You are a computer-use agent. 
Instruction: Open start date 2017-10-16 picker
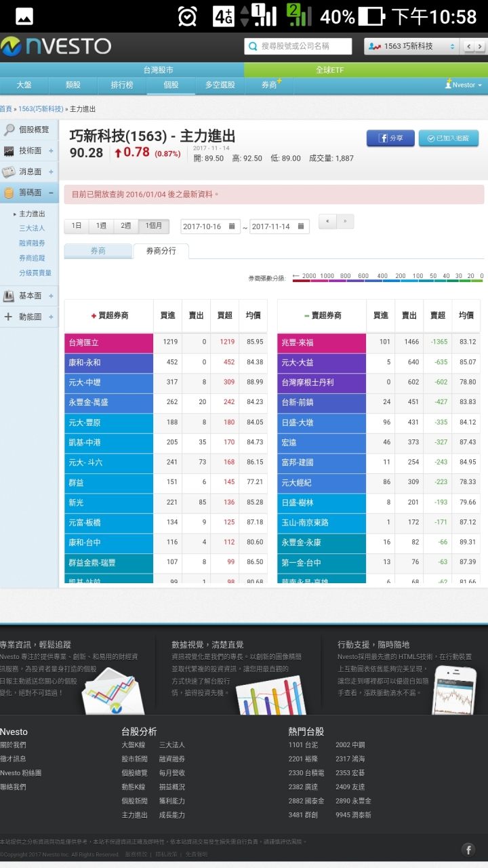(x=210, y=226)
